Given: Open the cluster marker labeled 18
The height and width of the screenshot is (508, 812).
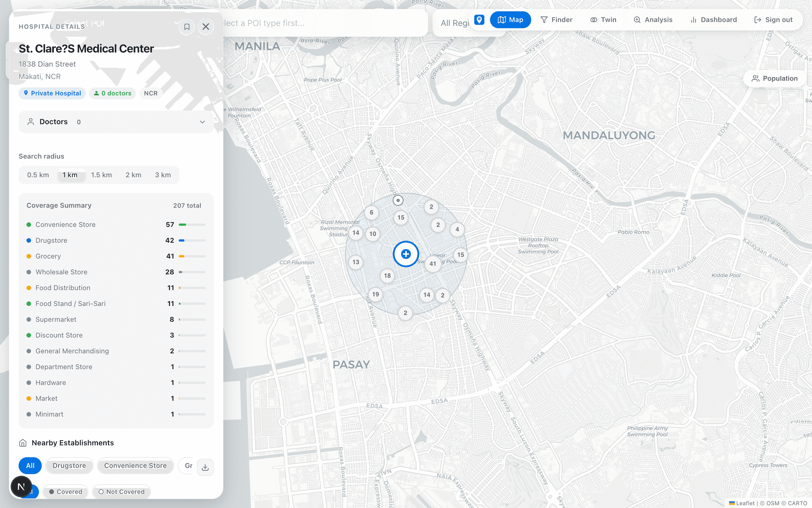Looking at the screenshot, I should (x=387, y=275).
